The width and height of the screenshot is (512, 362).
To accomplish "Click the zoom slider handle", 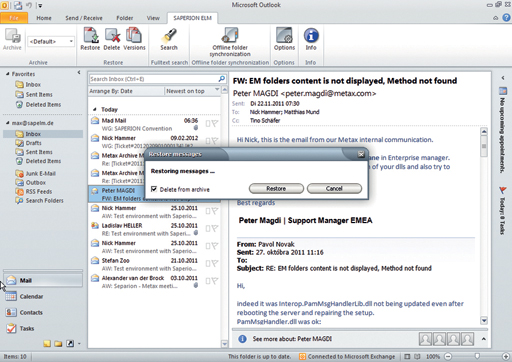I will (477, 356).
